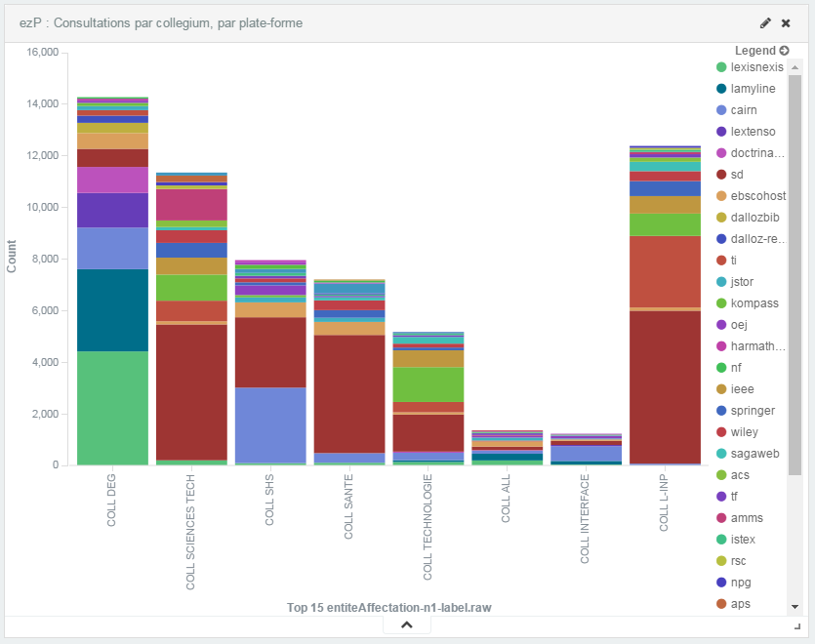Click the pencil edit icon on panel
The width and height of the screenshot is (815, 644).
pyautogui.click(x=766, y=22)
